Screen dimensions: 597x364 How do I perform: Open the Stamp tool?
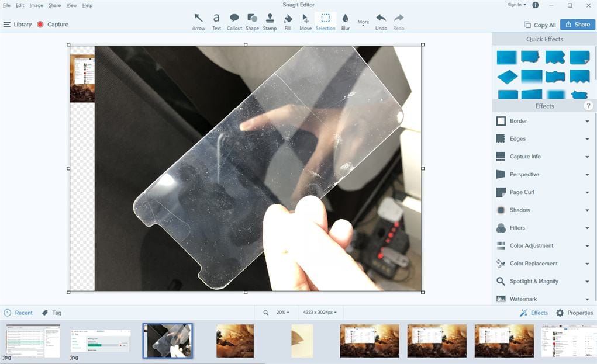[270, 20]
